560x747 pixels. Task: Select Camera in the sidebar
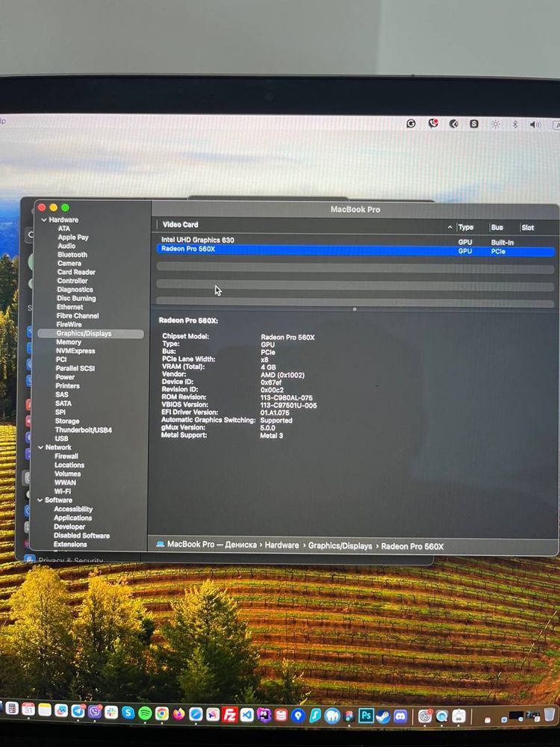point(69,264)
